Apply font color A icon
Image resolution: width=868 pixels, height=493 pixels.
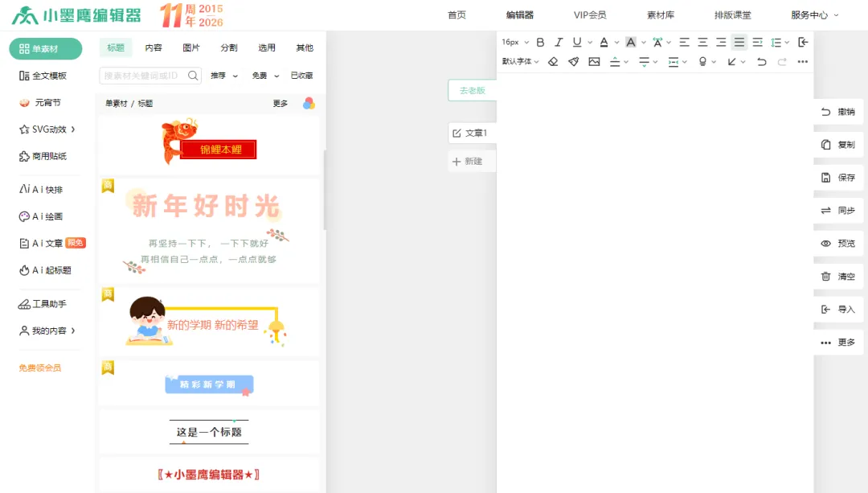604,42
